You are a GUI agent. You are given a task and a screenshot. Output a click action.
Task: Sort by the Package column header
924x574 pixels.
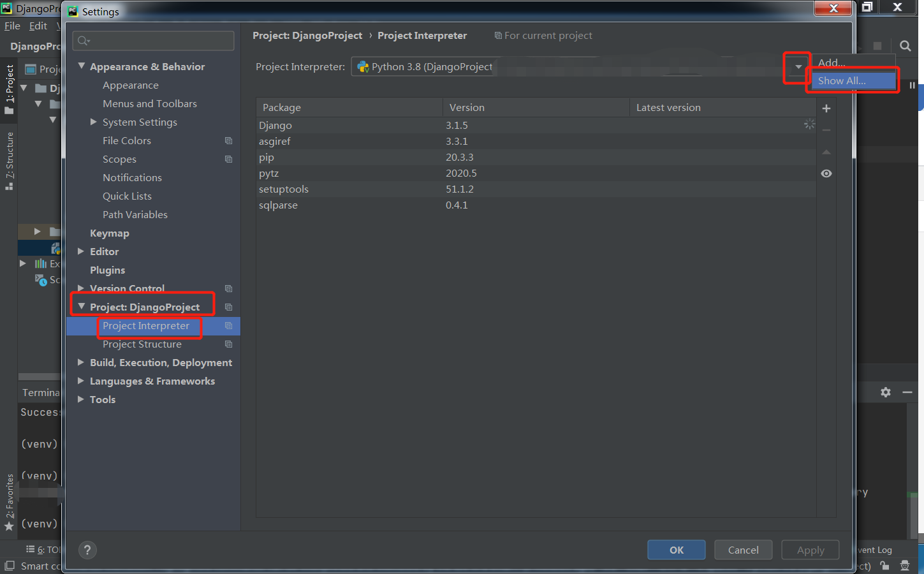349,107
